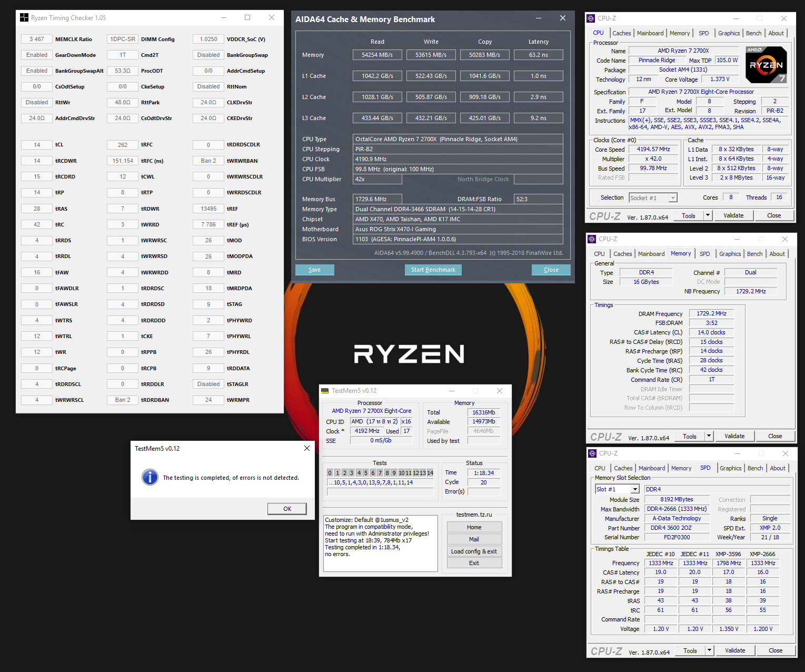This screenshot has height=672, width=805.
Task: Click Tools button in CPU-Z SPD window
Action: (690, 650)
